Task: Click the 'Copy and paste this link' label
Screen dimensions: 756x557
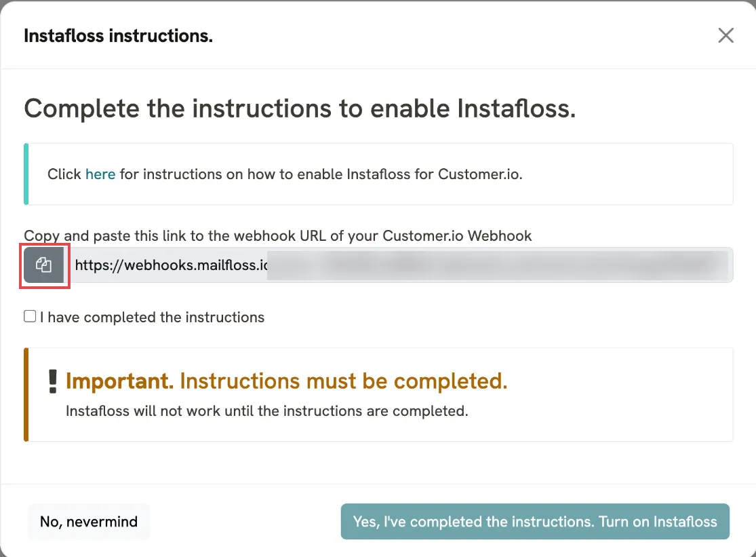Action: [278, 236]
